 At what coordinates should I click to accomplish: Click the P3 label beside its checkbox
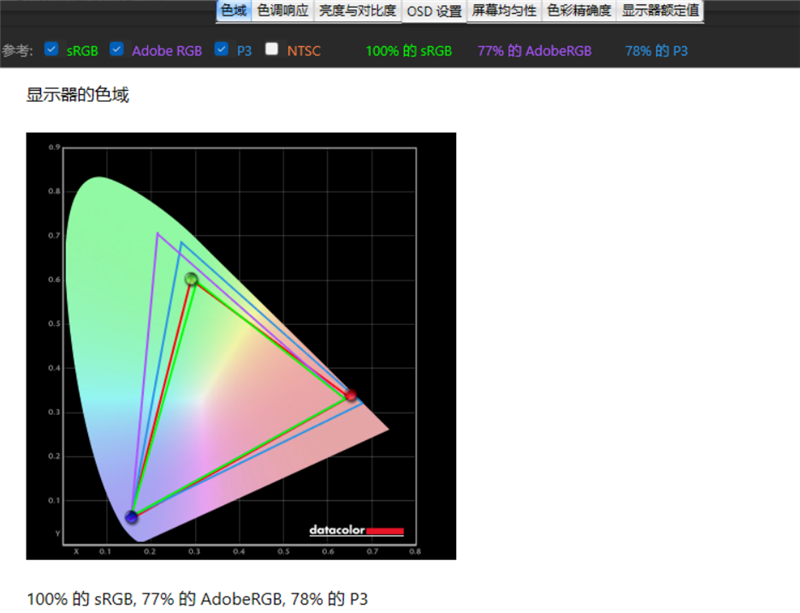(x=244, y=51)
